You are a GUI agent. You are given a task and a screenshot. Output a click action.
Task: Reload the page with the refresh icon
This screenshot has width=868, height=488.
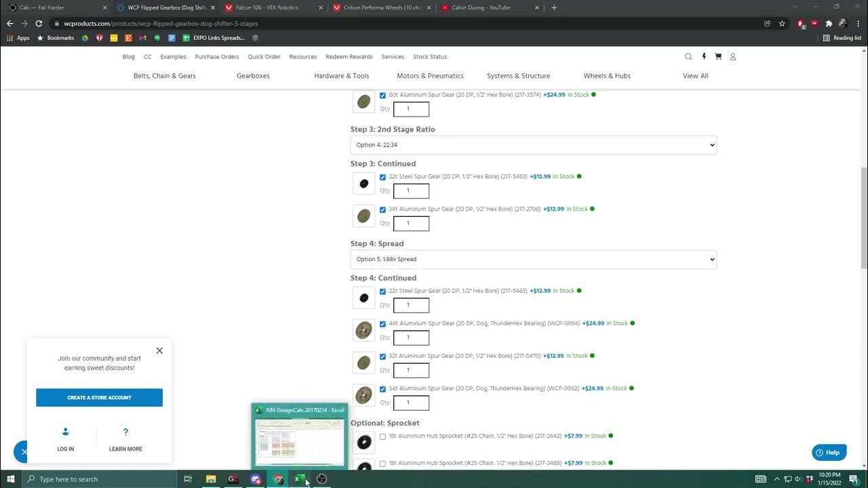[39, 23]
